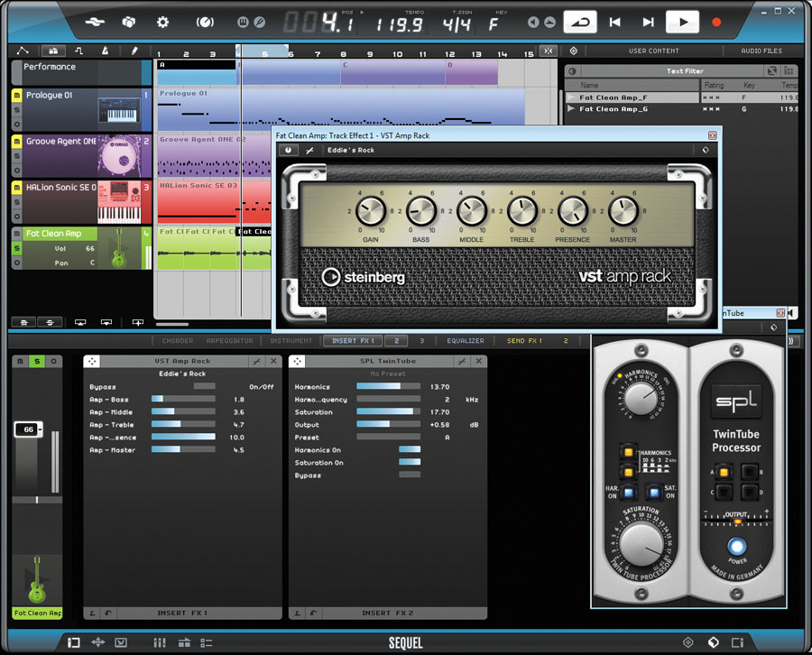The image size is (812, 655).
Task: Click the project management icon in top bar
Action: 95,22
